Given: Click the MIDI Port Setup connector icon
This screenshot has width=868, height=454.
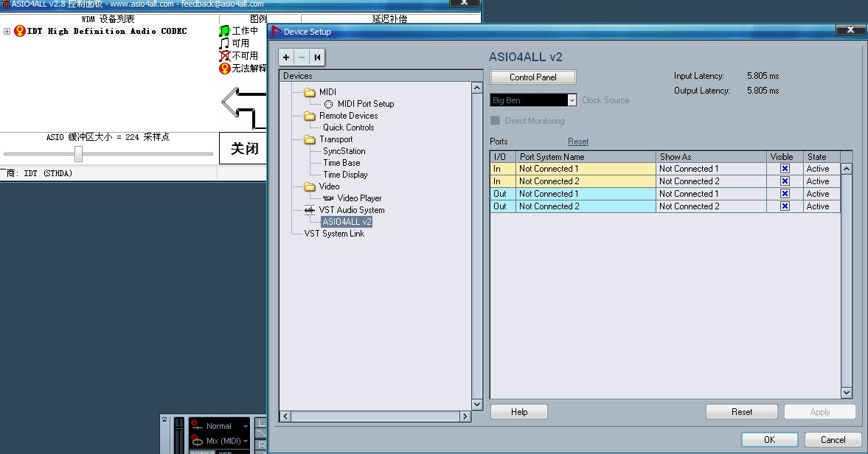Looking at the screenshot, I should click(328, 104).
